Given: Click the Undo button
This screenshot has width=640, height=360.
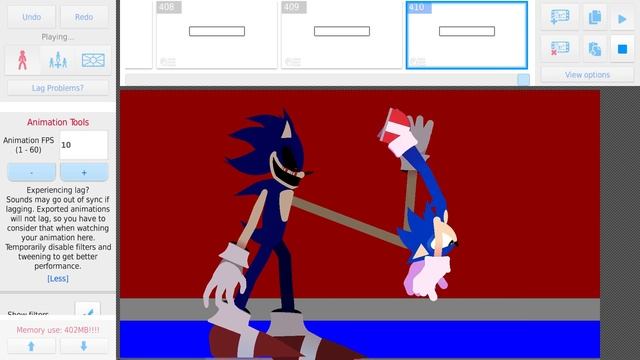Looking at the screenshot, I should point(31,17).
